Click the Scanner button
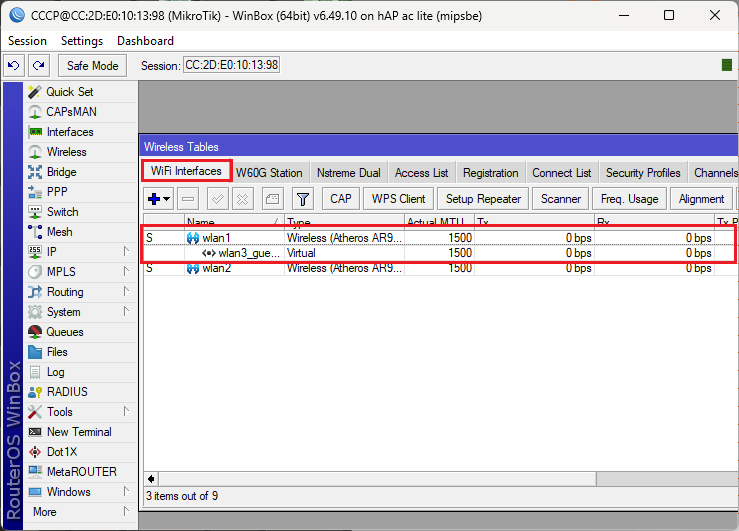 point(561,199)
